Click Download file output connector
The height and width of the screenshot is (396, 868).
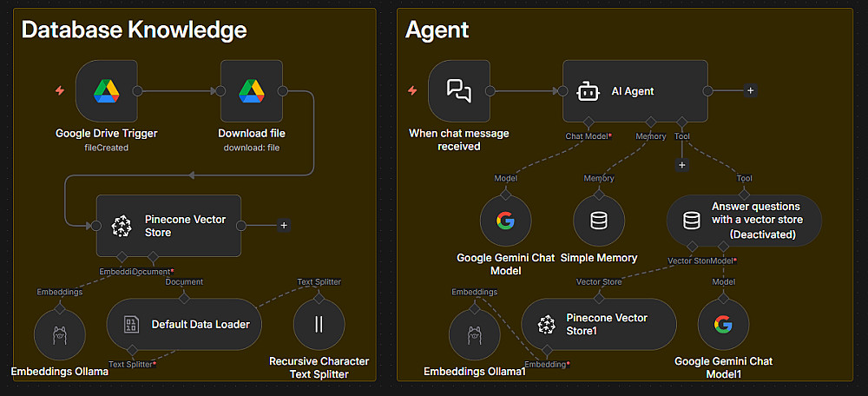pos(282,91)
